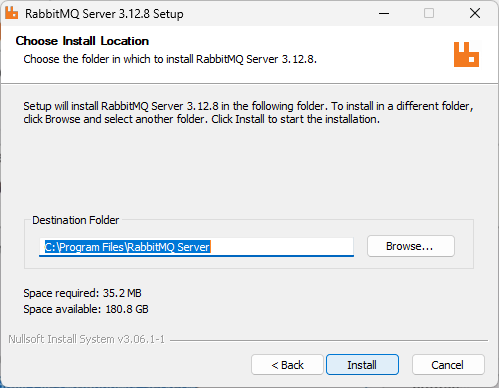Click the highlighted C:\Program Files\RabbitMQ Server text
499x388 pixels.
[x=127, y=247]
